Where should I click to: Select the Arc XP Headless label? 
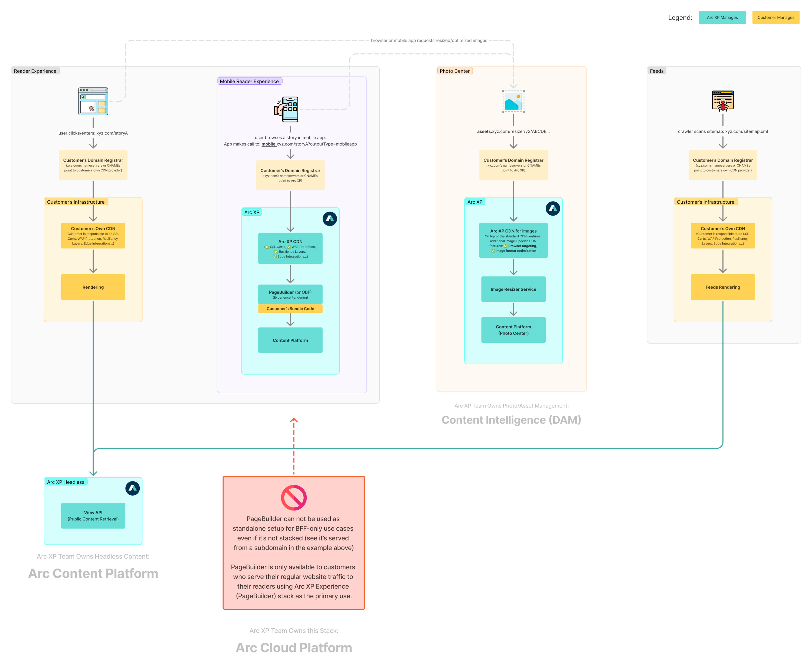click(x=66, y=482)
